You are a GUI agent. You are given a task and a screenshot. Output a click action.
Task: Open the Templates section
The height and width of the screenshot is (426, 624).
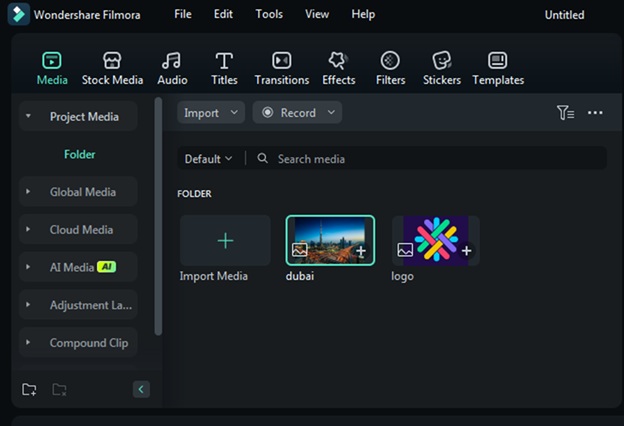point(498,68)
